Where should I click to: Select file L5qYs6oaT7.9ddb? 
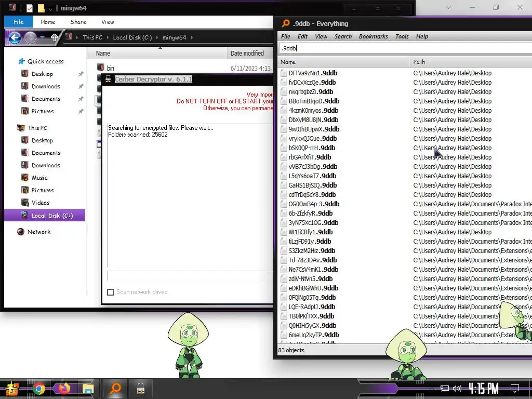coord(312,176)
